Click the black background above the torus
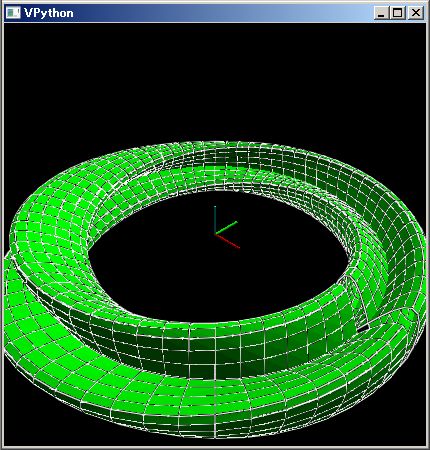The width and height of the screenshot is (430, 450). 215,80
